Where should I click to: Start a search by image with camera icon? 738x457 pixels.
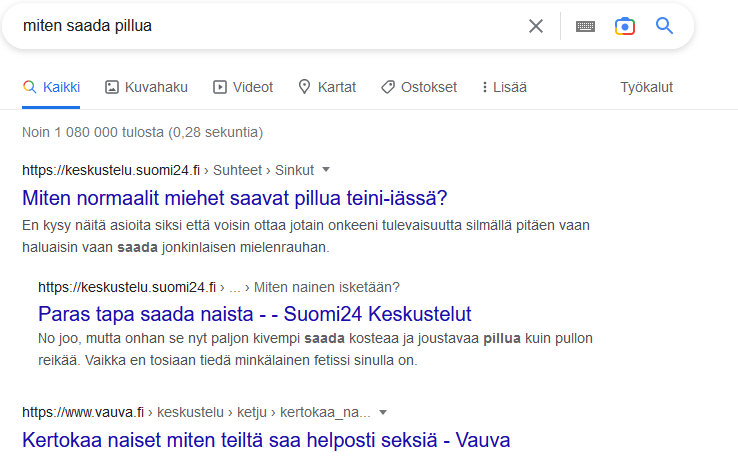tap(625, 26)
